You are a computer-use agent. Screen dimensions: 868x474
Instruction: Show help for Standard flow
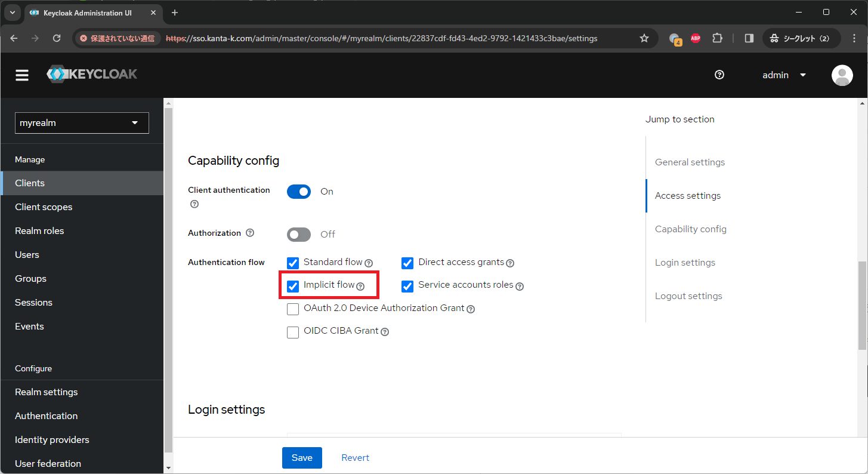(369, 263)
